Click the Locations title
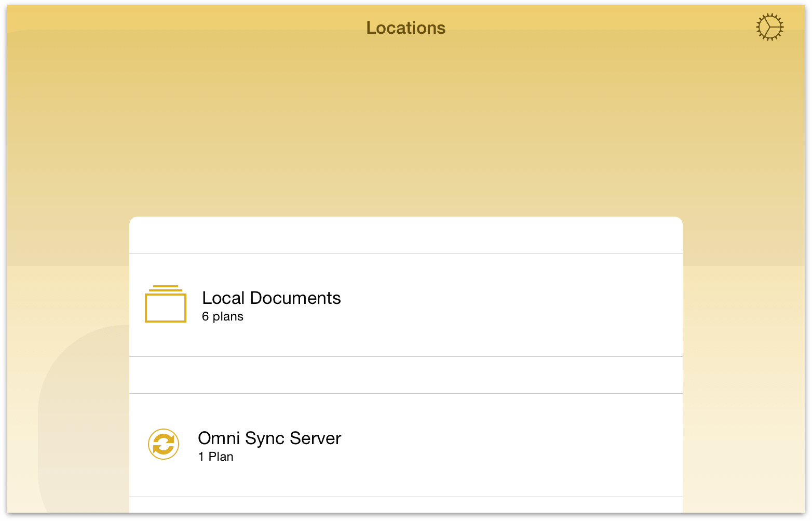The height and width of the screenshot is (521, 812). [x=406, y=28]
